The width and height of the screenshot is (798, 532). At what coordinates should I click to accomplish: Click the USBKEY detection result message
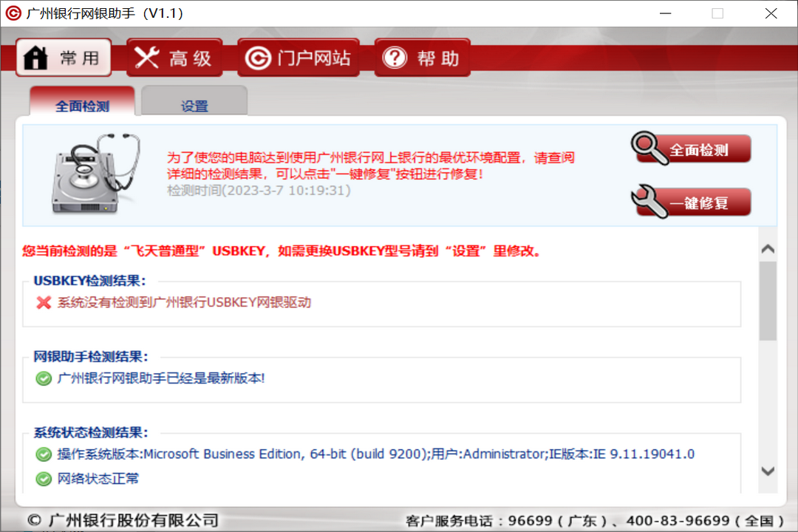point(185,304)
